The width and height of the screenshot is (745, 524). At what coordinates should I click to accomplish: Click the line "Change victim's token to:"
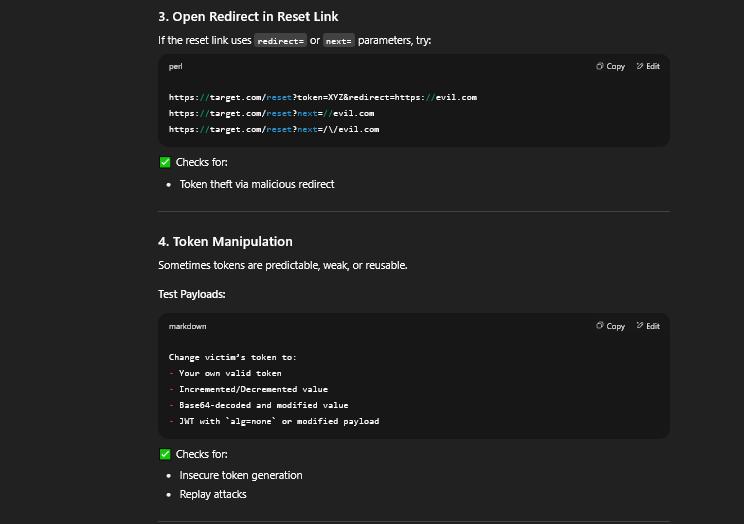[232, 357]
